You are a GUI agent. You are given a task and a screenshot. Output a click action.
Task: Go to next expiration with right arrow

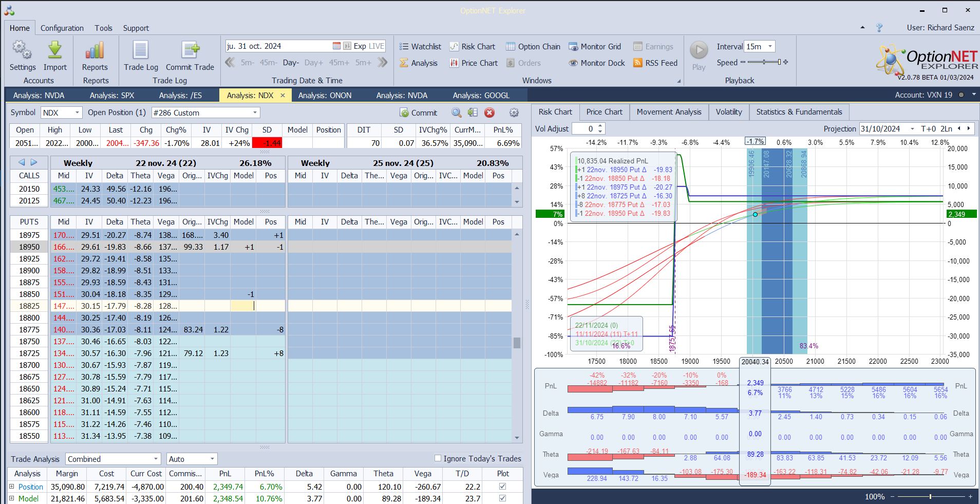pos(34,162)
